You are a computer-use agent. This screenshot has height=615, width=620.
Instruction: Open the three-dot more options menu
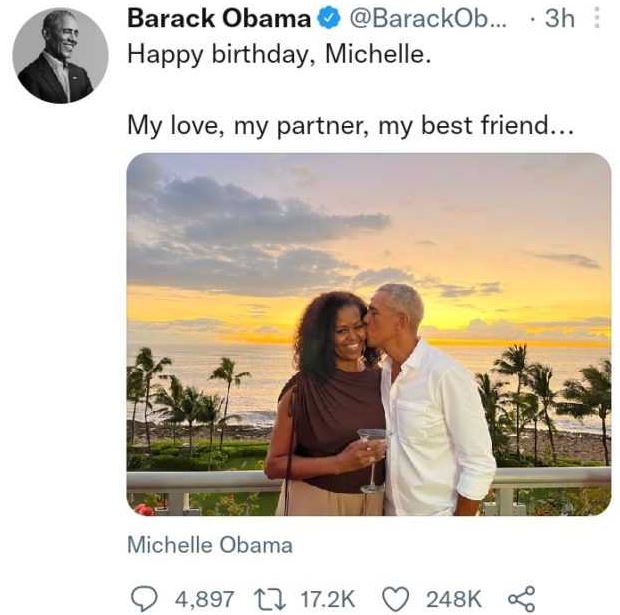pos(598,18)
